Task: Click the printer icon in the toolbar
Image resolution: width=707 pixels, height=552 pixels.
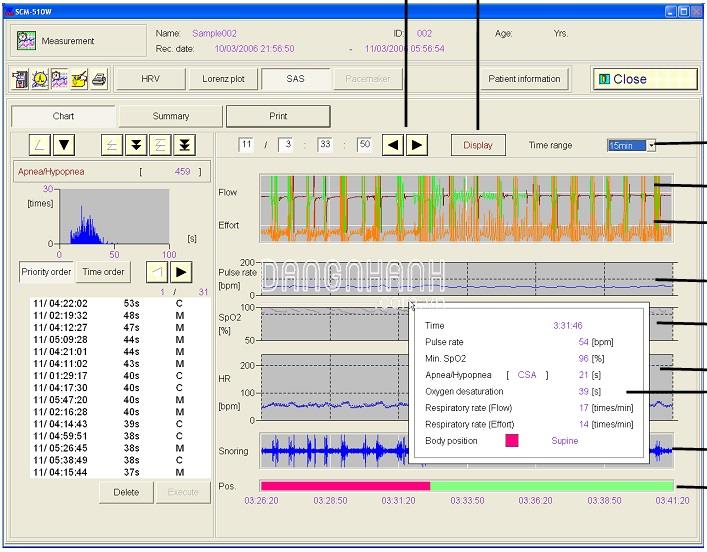Action: [99, 79]
